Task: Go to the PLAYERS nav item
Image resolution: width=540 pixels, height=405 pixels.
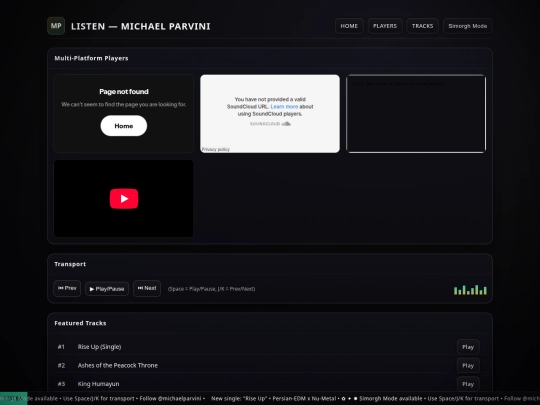Action: click(385, 26)
